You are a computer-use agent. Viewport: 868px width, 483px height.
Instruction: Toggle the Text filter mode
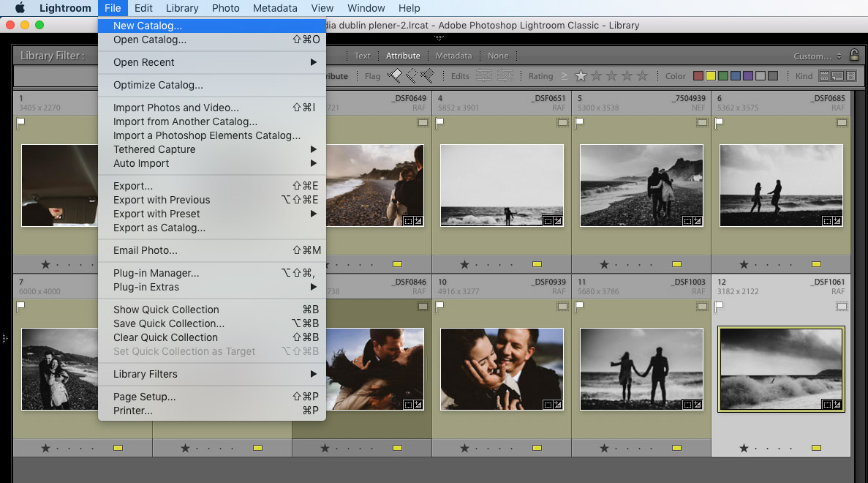(363, 56)
